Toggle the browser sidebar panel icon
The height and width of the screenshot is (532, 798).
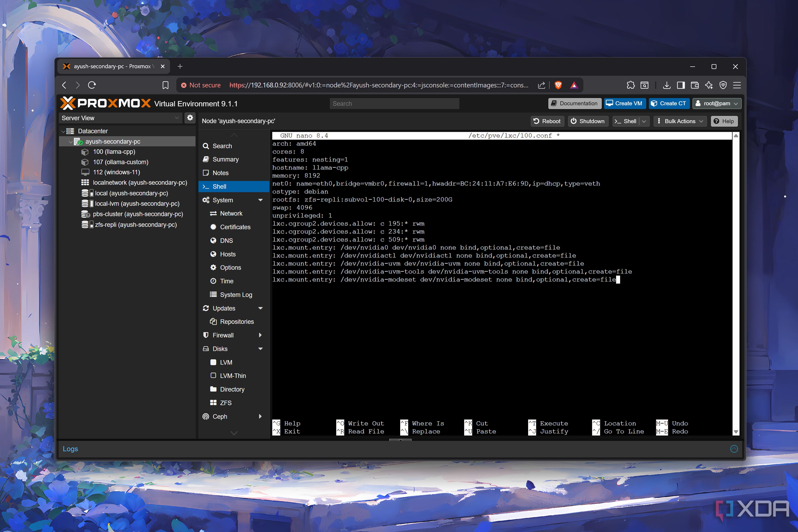(x=681, y=85)
